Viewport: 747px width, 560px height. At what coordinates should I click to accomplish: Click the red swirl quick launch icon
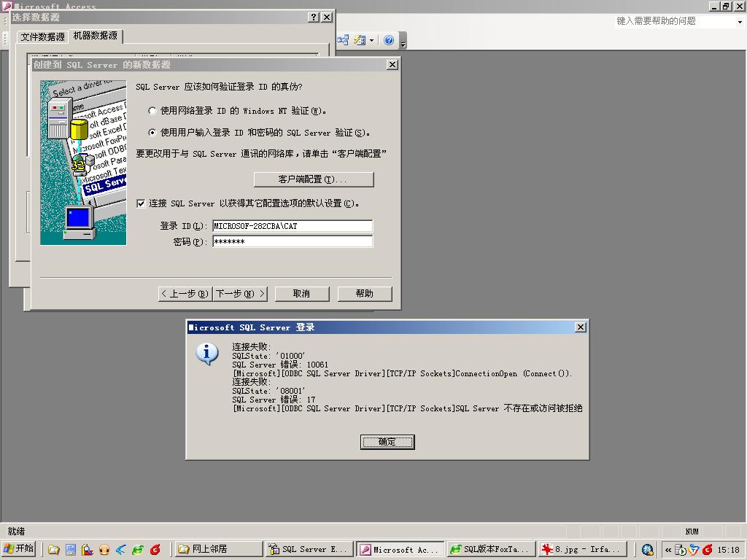(x=155, y=550)
